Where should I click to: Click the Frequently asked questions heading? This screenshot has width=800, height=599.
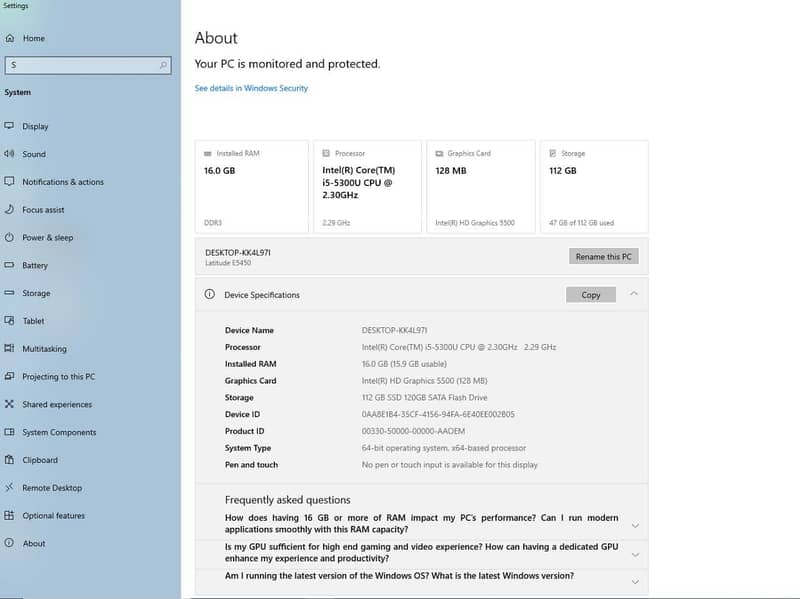click(x=288, y=500)
